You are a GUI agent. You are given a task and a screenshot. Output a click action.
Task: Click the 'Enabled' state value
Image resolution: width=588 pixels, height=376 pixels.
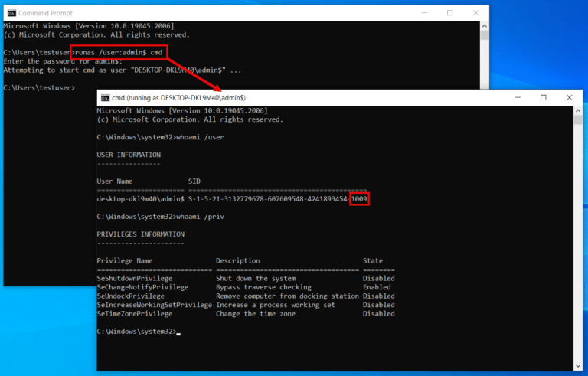pos(377,287)
